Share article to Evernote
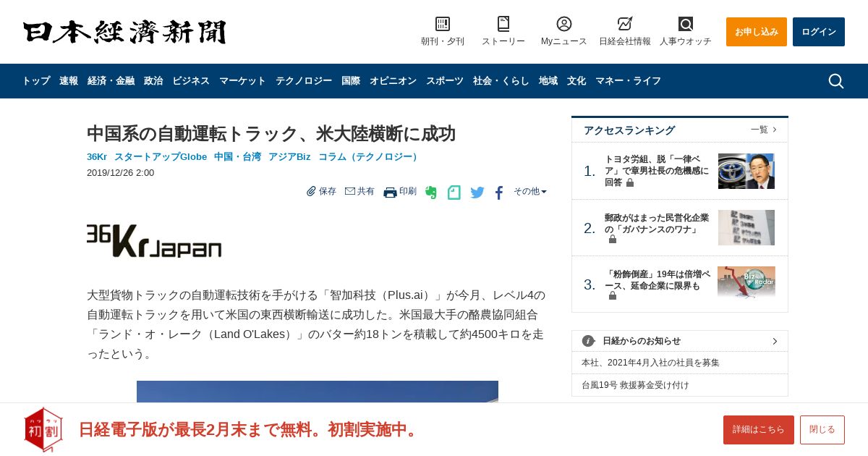Viewport: 868px width, 456px height. point(431,193)
